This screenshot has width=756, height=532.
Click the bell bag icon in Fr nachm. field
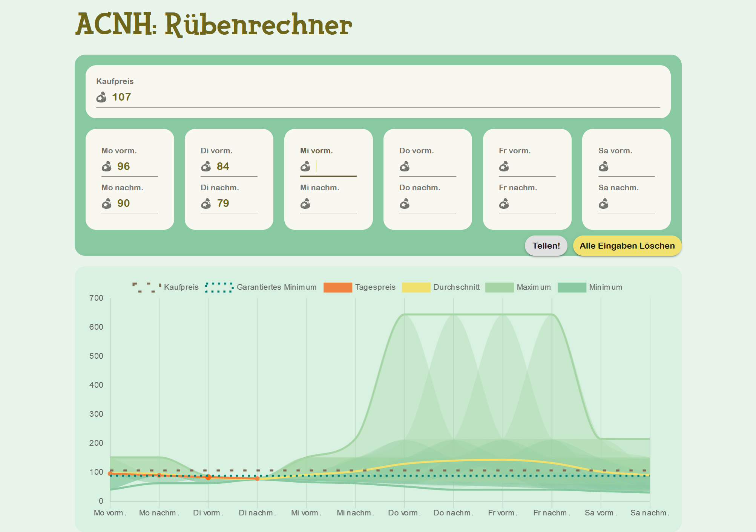tap(504, 203)
